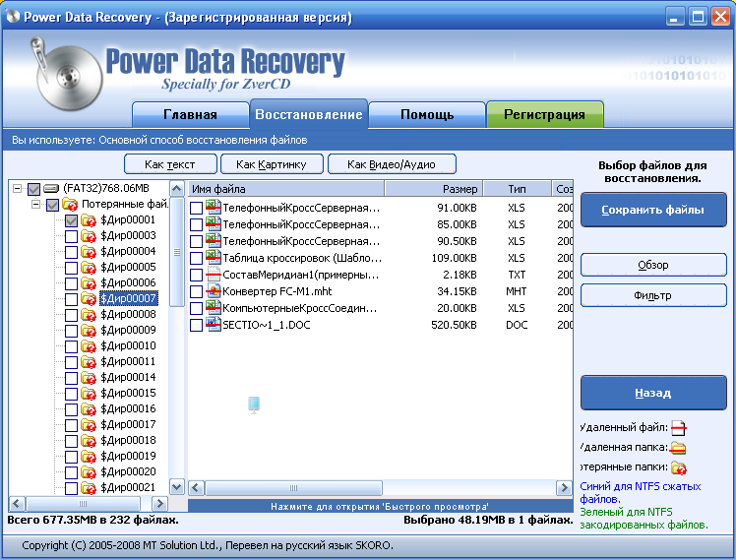Click the folder tree horizontal scrollbar thumb
736x560 pixels.
[83, 504]
